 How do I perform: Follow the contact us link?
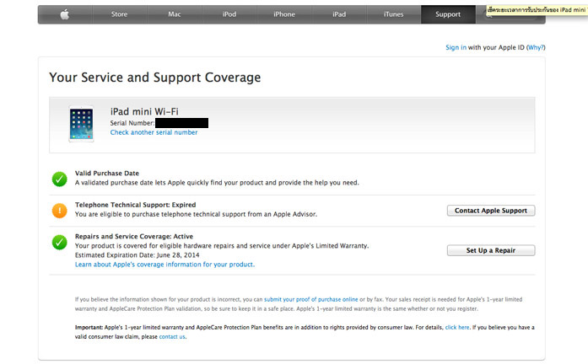click(172, 336)
